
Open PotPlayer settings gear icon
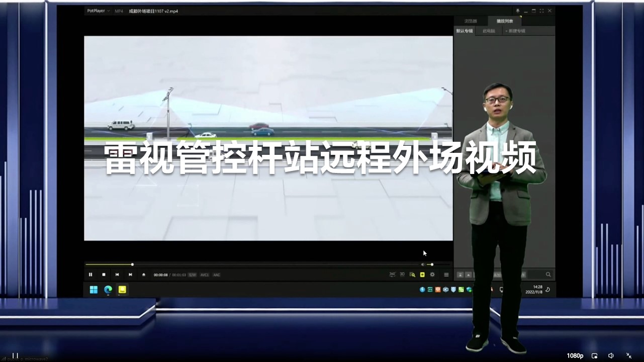coord(432,275)
